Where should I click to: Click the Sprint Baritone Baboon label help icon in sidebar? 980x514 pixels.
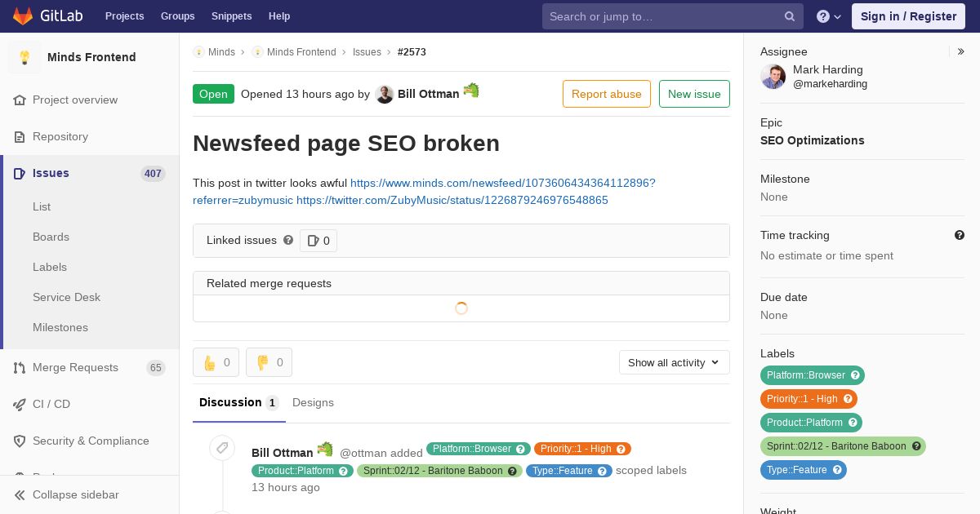pyautogui.click(x=916, y=446)
